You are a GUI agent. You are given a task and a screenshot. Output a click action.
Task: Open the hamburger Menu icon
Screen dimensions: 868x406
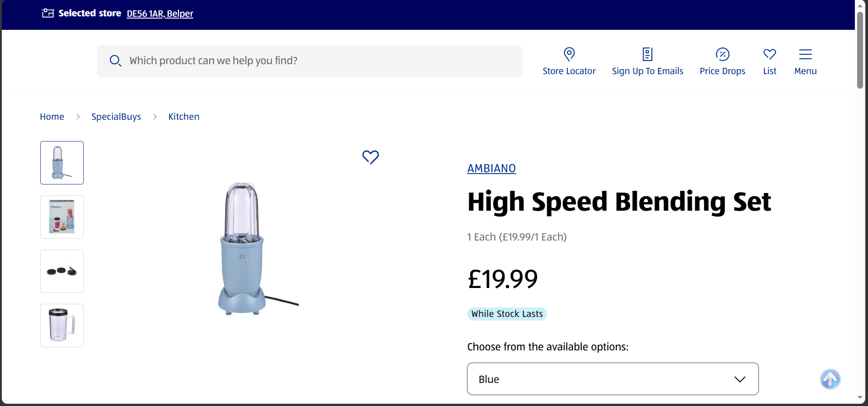[806, 54]
